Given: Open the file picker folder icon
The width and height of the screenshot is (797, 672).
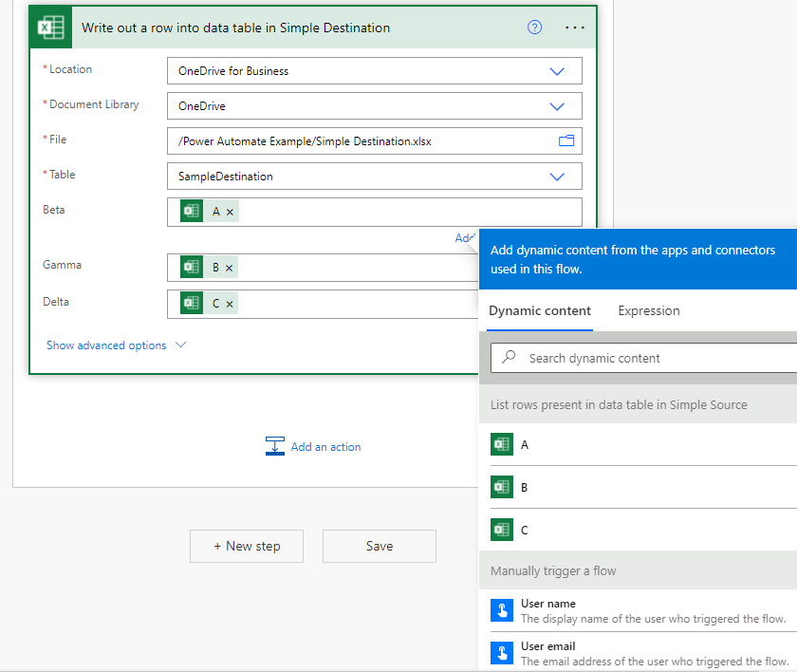Looking at the screenshot, I should 566,140.
